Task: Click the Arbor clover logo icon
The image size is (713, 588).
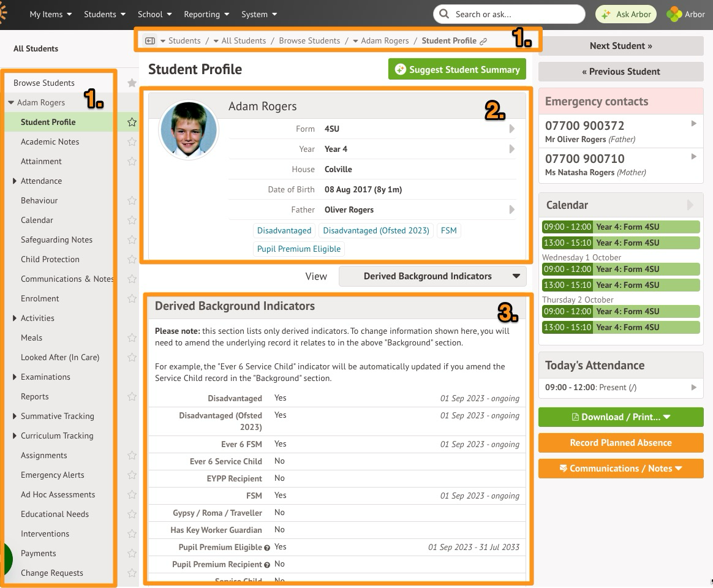Action: tap(674, 14)
